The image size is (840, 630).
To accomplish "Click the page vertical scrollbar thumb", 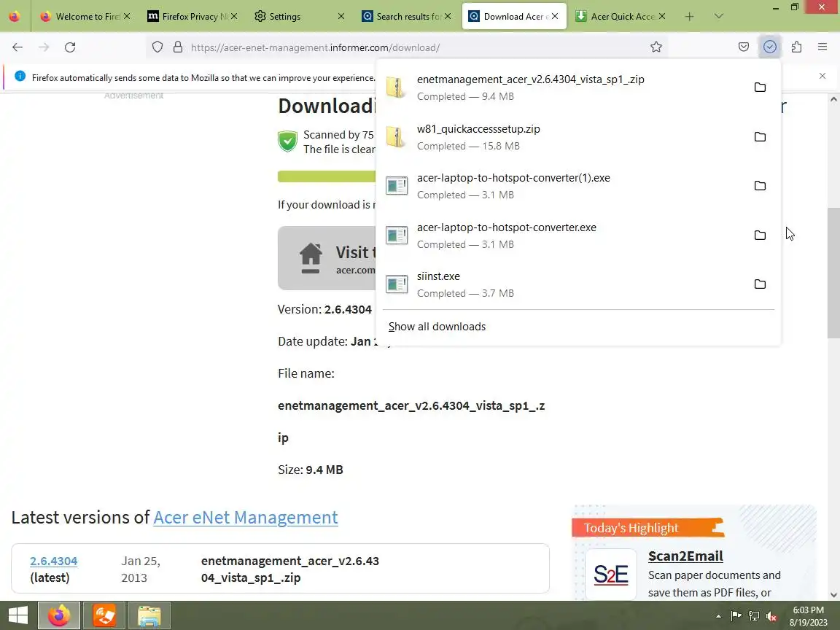I will 833,272.
